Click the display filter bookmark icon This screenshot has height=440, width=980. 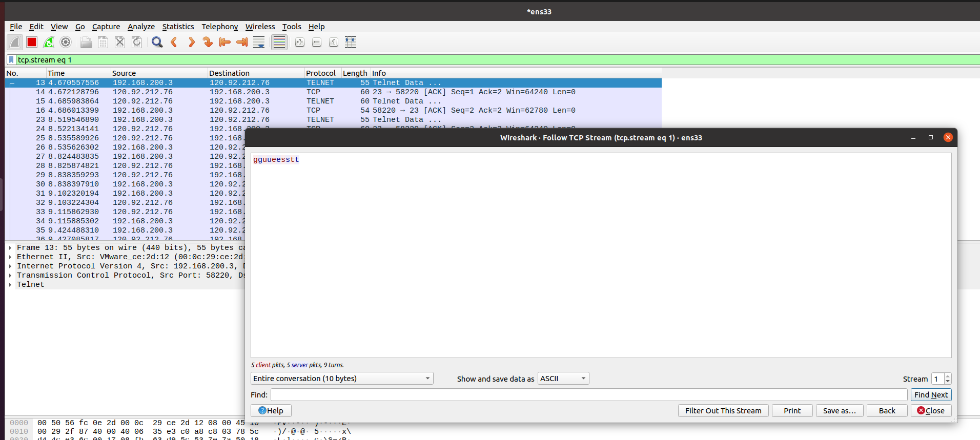11,60
